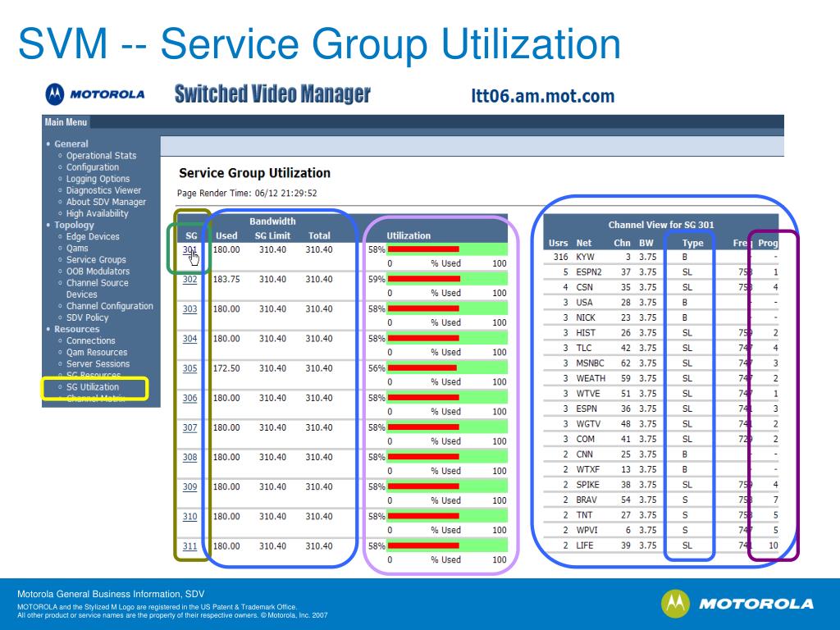Click the SPIKE channel row

click(x=660, y=484)
